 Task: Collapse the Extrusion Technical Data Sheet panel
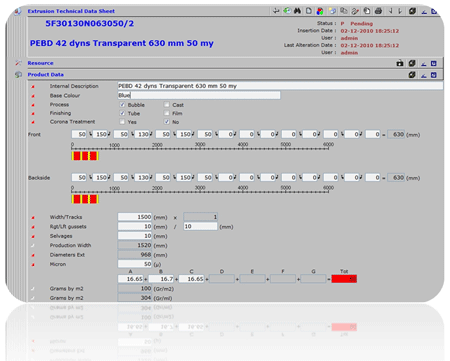(x=424, y=12)
